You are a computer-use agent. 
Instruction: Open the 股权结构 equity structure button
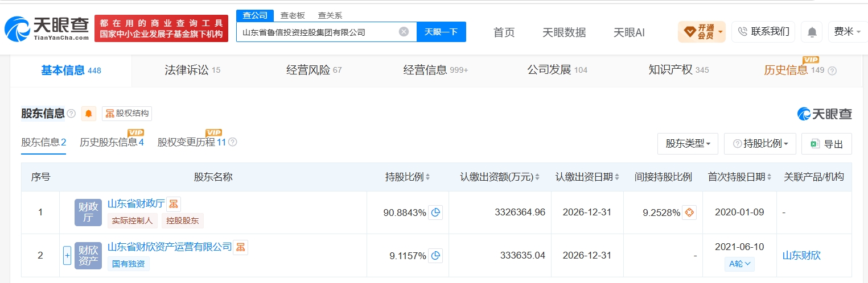(x=127, y=114)
